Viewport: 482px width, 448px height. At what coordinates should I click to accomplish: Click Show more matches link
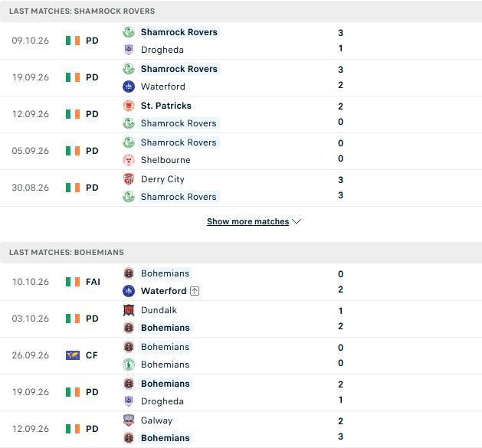pyautogui.click(x=248, y=221)
